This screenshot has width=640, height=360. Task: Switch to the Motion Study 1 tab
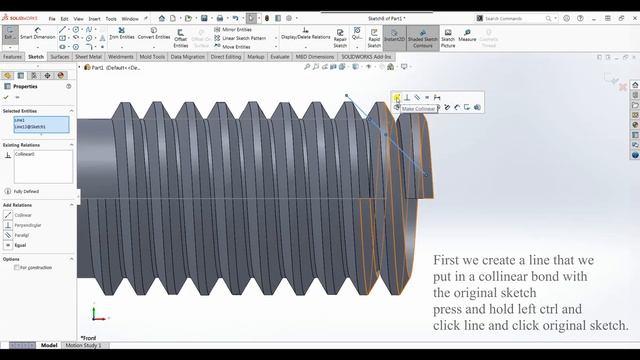pyautogui.click(x=83, y=345)
